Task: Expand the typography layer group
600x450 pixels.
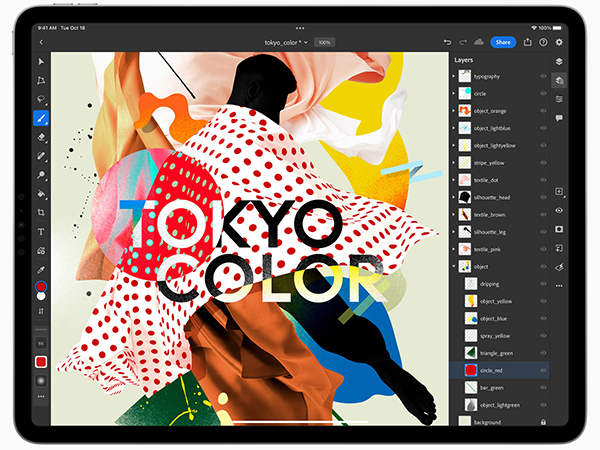Action: pyautogui.click(x=454, y=76)
